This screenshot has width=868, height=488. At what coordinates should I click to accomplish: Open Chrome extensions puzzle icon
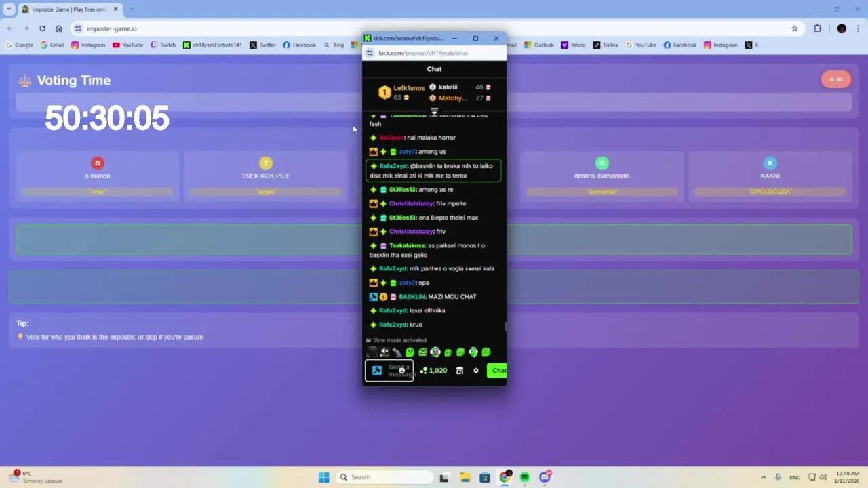[817, 28]
